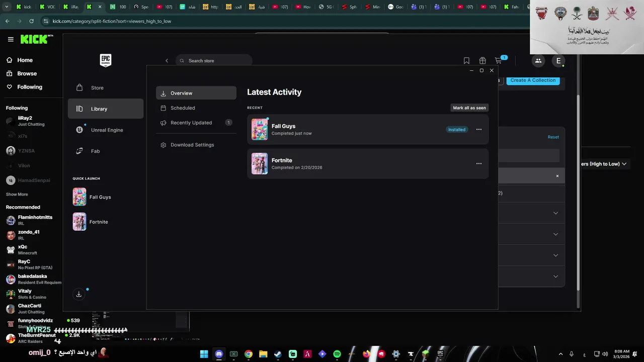Image resolution: width=644 pixels, height=362 pixels.
Task: Click Show More under Following
Action: coord(17,194)
